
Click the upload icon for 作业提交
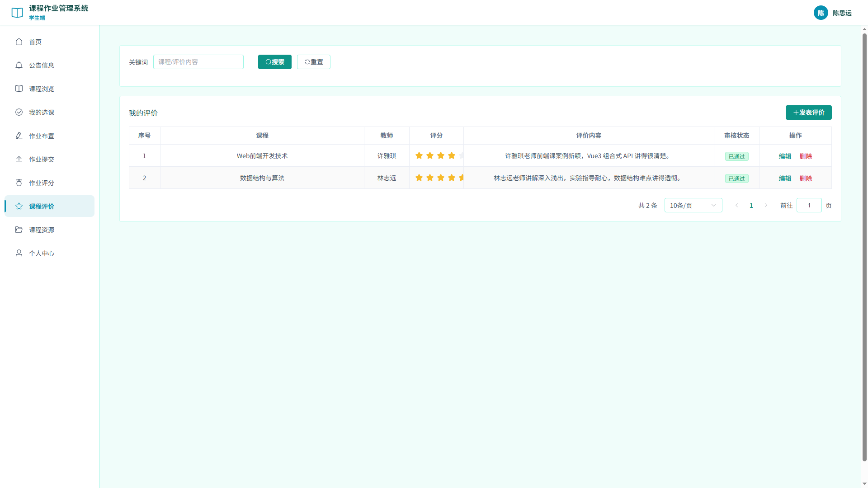(19, 159)
